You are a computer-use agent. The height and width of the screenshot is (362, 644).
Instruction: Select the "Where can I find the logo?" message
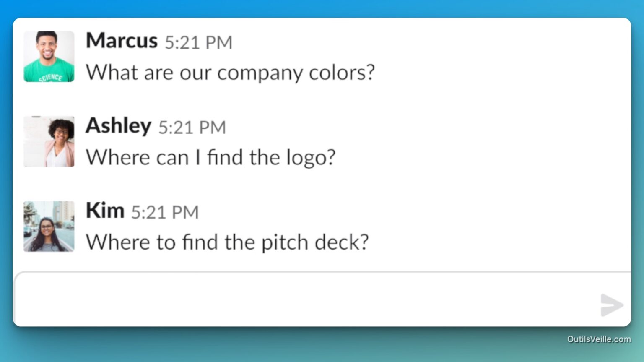[x=210, y=158]
